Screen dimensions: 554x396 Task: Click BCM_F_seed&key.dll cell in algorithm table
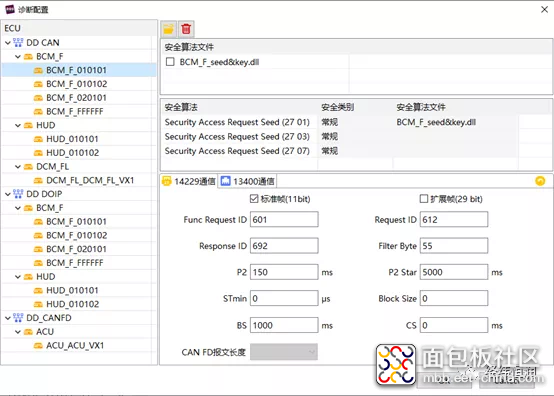click(x=436, y=122)
